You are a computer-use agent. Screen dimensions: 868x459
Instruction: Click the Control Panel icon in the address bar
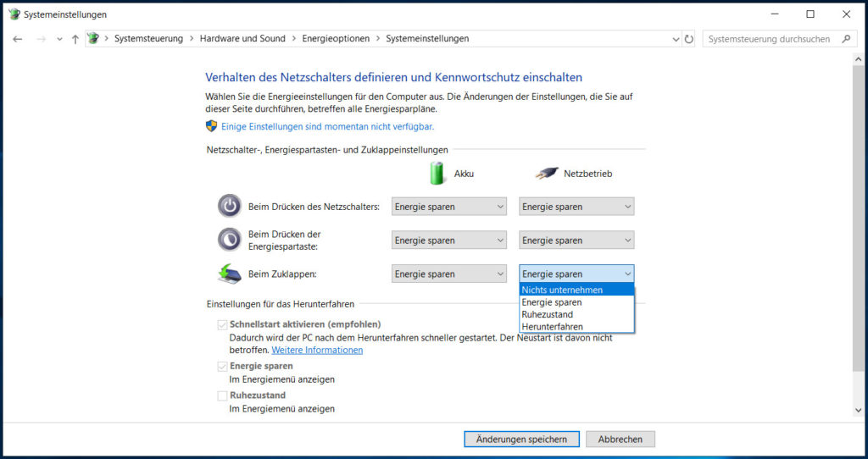point(93,38)
